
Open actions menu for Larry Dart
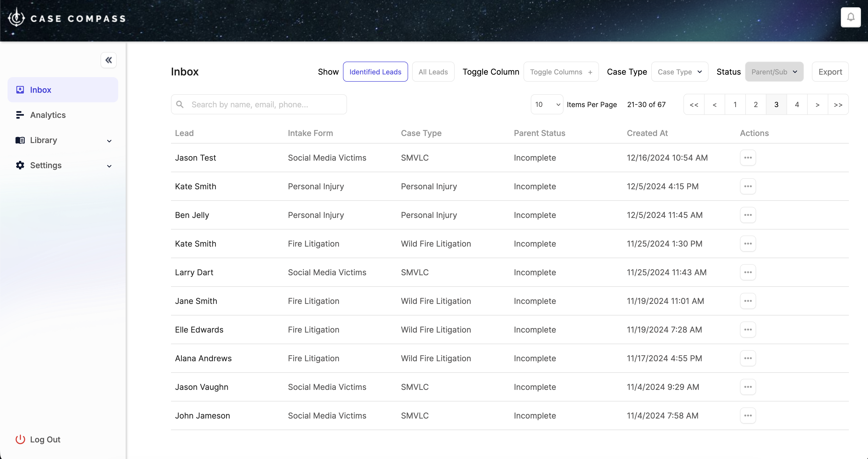(x=748, y=272)
